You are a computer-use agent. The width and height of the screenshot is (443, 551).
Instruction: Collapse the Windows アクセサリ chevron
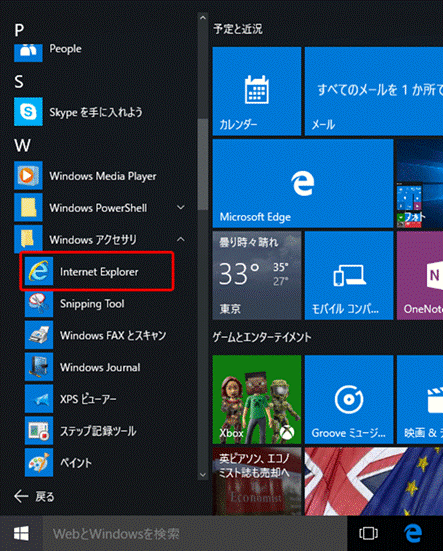[181, 239]
